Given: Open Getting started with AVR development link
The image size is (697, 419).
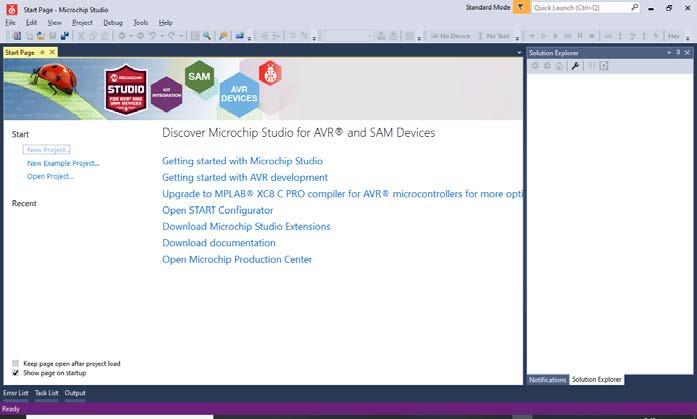Looking at the screenshot, I should tap(245, 177).
